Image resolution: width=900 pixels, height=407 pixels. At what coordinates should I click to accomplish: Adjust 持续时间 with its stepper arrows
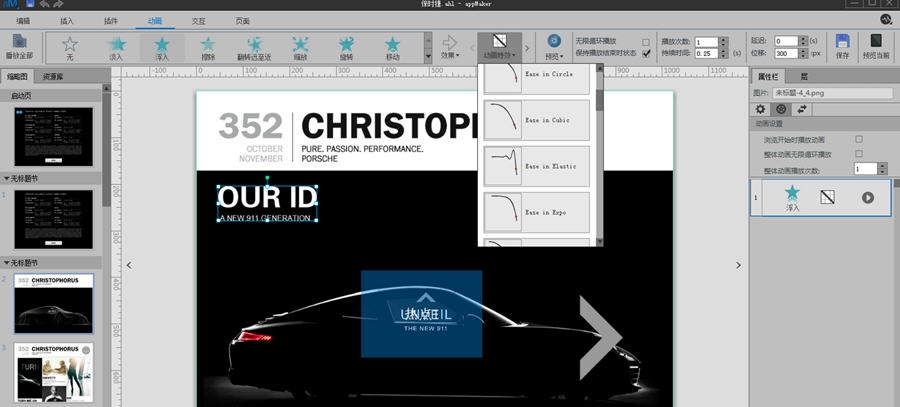(x=723, y=53)
